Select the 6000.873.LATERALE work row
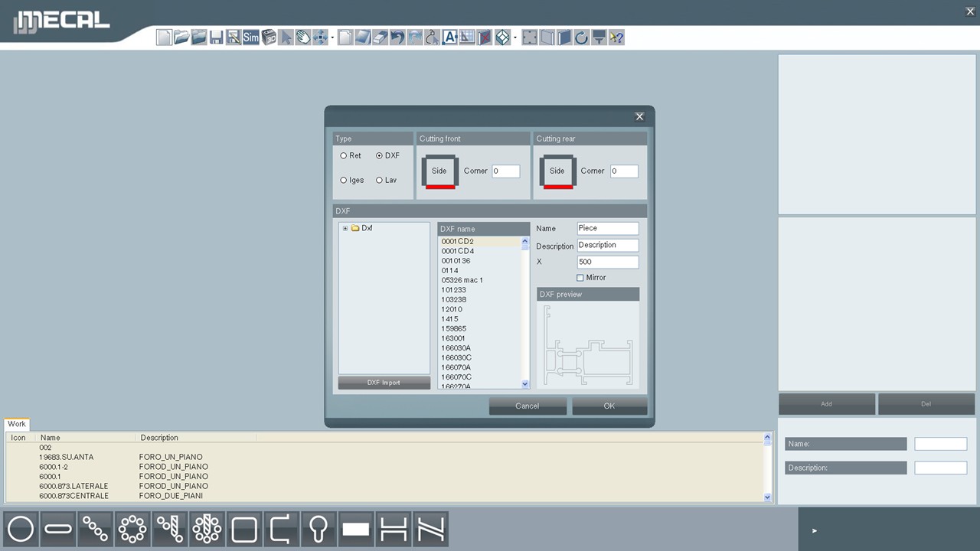 (386, 486)
